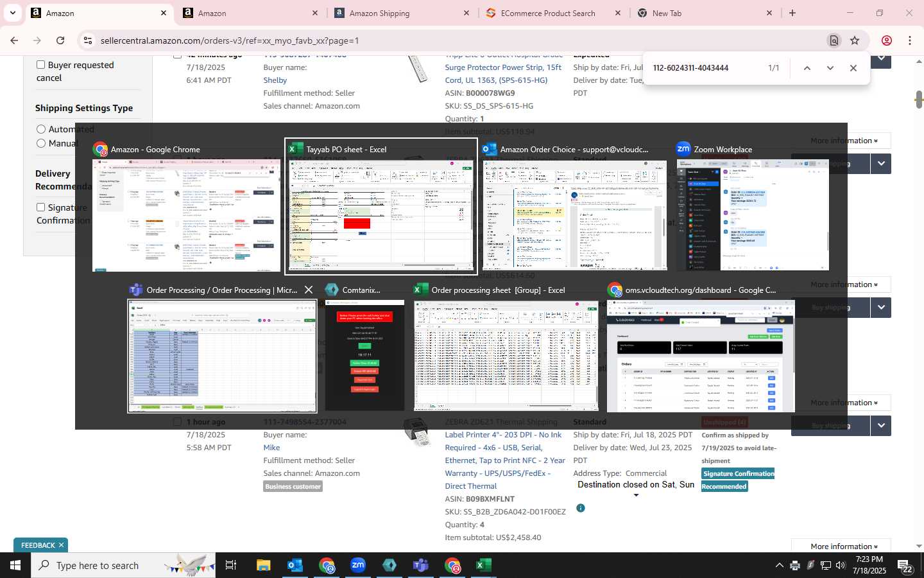Switch to the ECommerce Product Search tab
This screenshot has width=924, height=578.
[x=553, y=13]
